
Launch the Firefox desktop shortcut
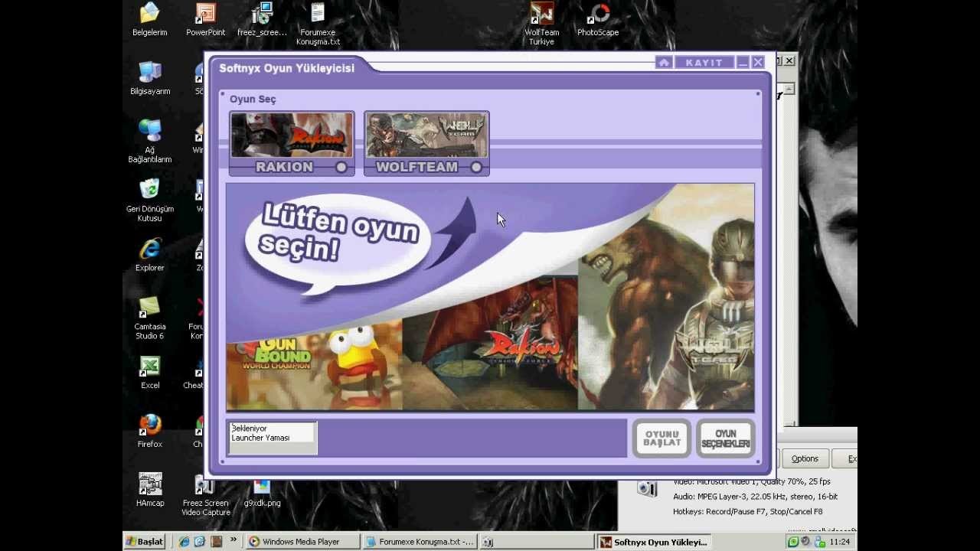coord(150,432)
